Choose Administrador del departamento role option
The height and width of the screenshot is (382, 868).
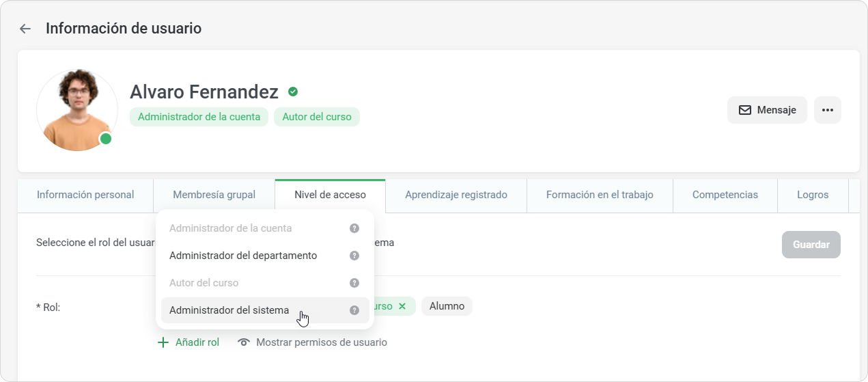click(x=243, y=256)
